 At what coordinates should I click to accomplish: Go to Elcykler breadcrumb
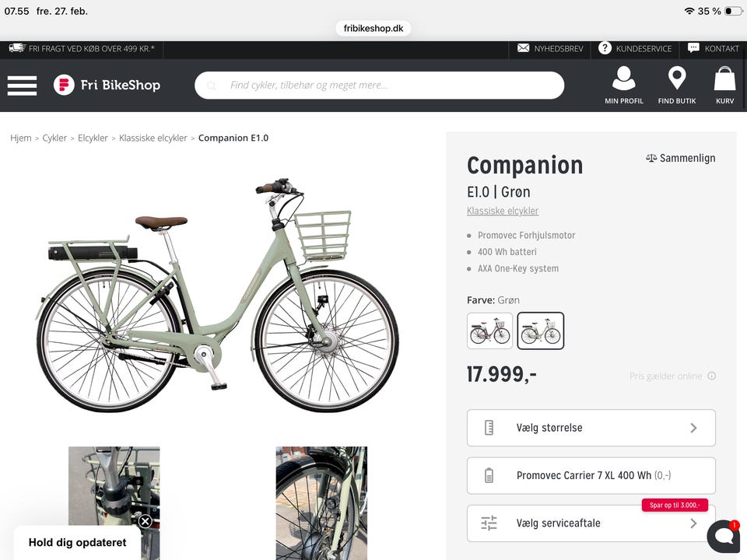tap(93, 138)
